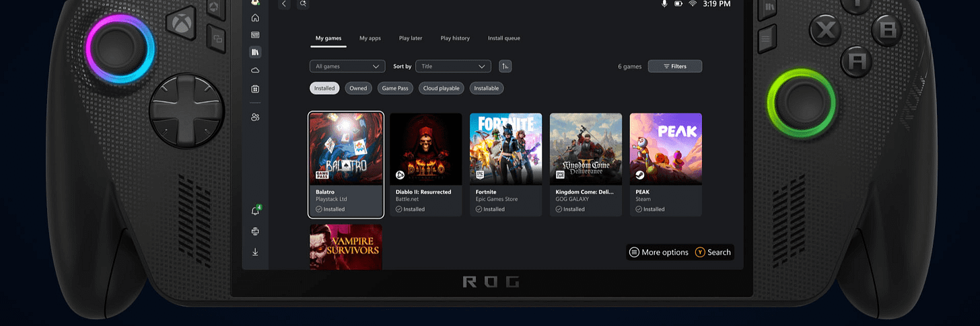Toggle the Installable filter chip
This screenshot has width=980, height=326.
pos(487,88)
